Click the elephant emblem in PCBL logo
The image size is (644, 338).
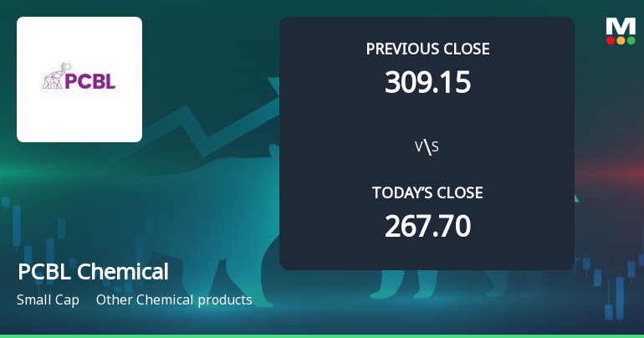(55, 76)
